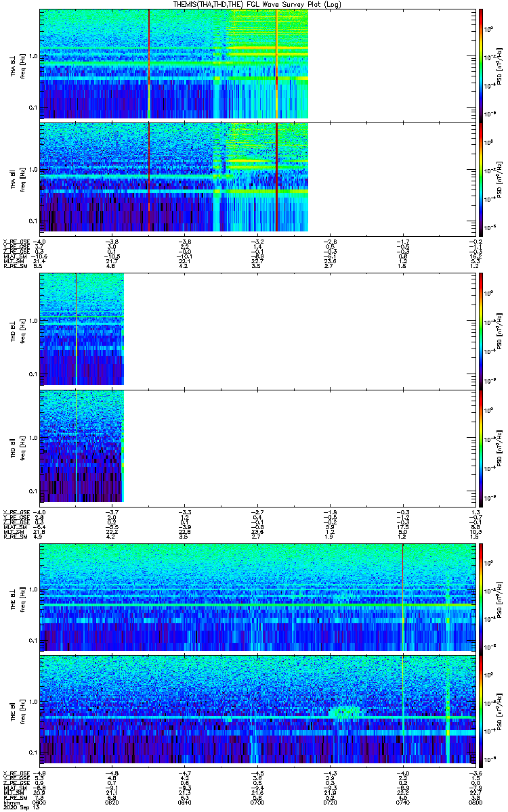The height and width of the screenshot is (812, 508).
Task: Click the '1.0' frequency tick on THA B⊥ axis
Action: point(33,55)
